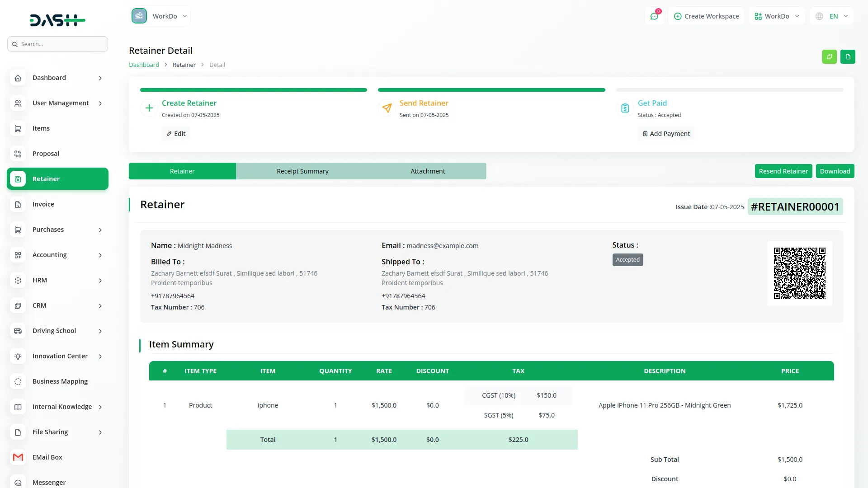Switch to the Receipt Summary tab
This screenshot has height=488, width=868.
click(x=302, y=171)
